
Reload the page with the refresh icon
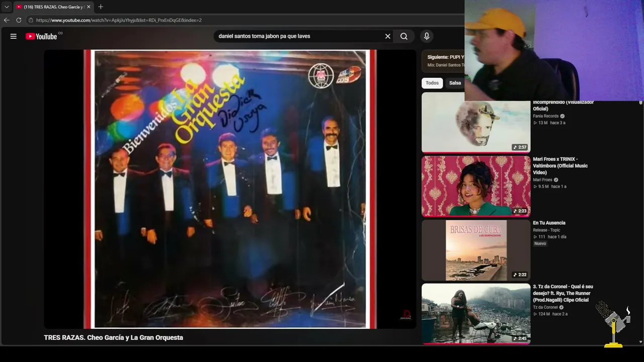click(19, 20)
